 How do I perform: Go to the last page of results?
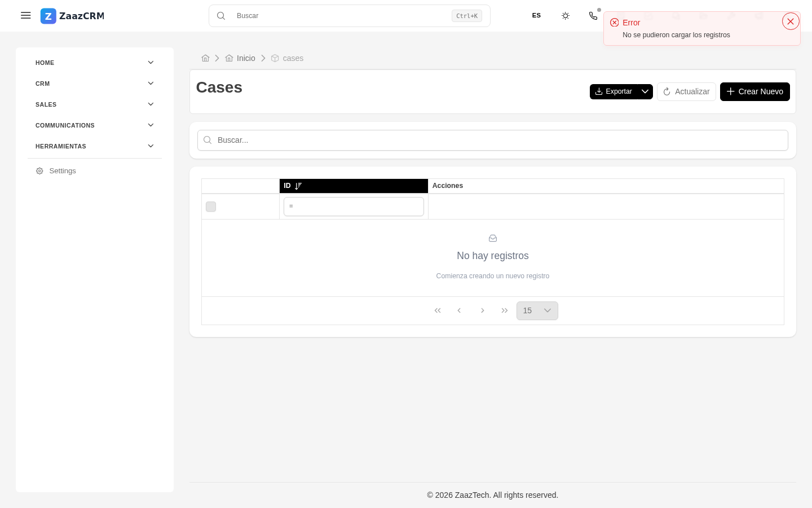click(x=505, y=310)
